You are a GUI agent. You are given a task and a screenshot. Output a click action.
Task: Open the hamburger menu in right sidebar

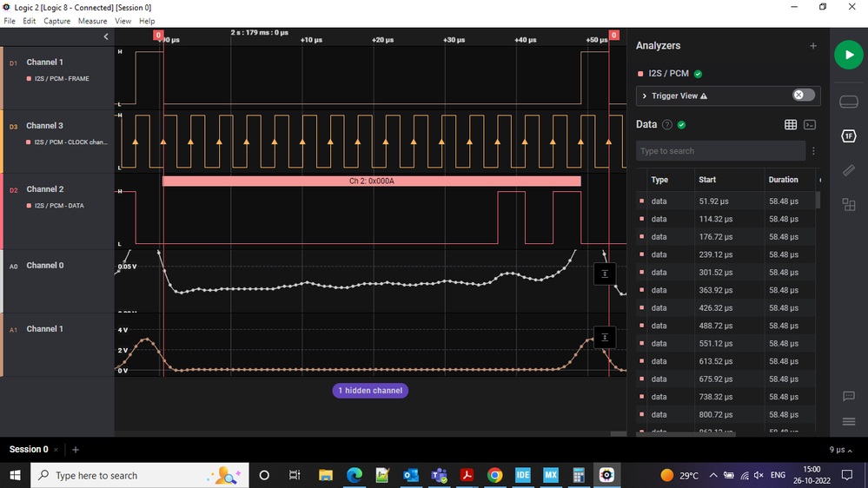(x=848, y=422)
